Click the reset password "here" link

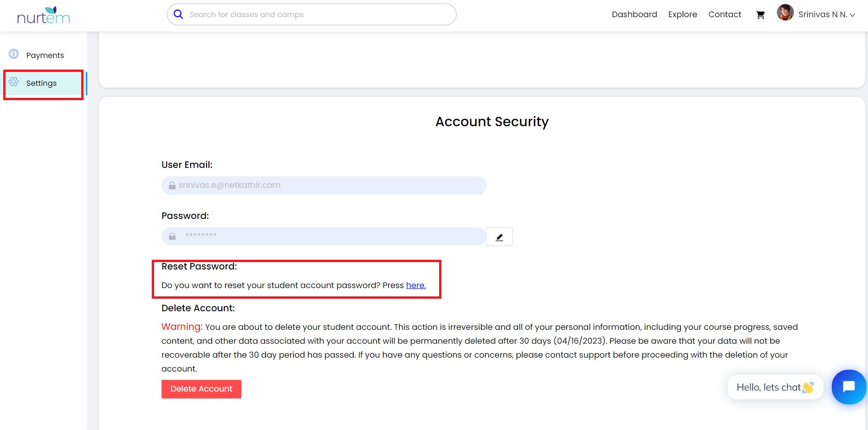point(416,285)
